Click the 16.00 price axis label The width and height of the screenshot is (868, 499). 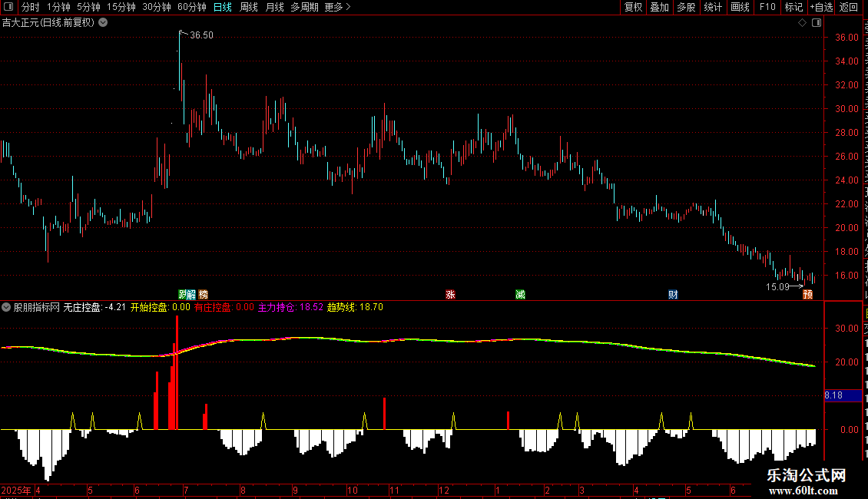tap(847, 276)
